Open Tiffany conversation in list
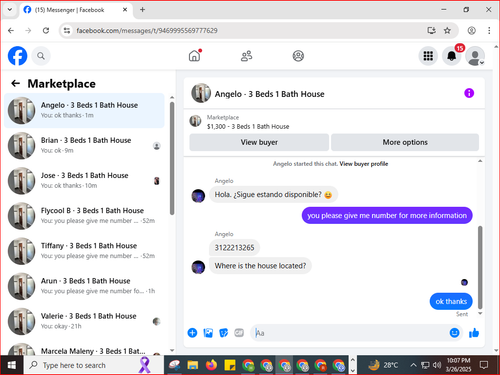The image size is (500, 375). coord(84,251)
